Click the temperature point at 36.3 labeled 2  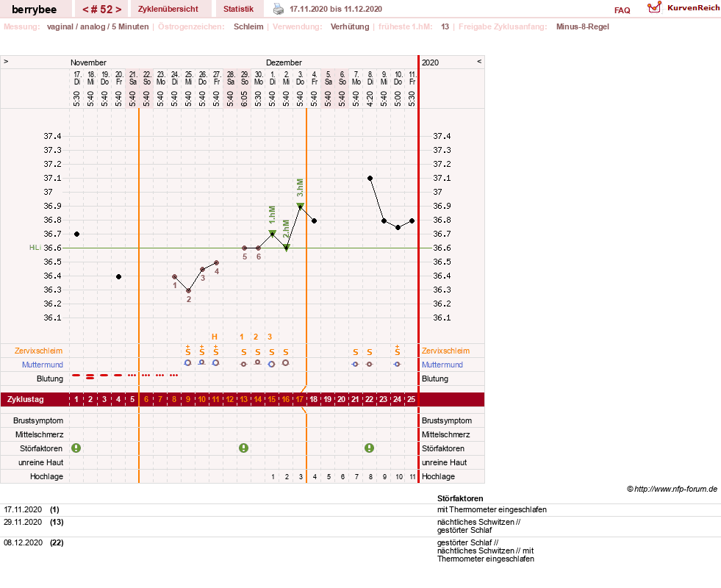(x=189, y=291)
